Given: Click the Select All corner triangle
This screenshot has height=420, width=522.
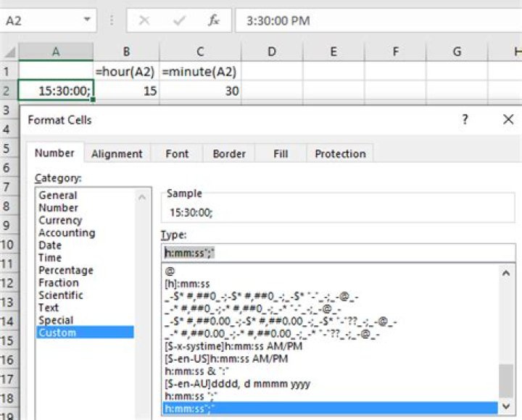Looking at the screenshot, I should click(x=9, y=52).
